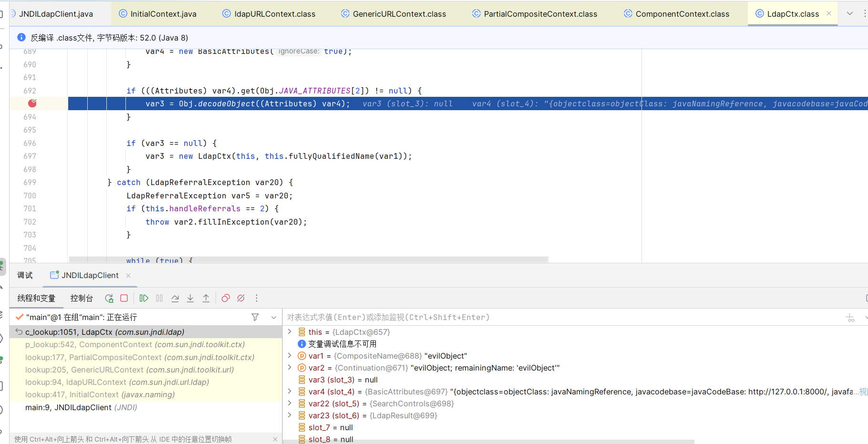The height and width of the screenshot is (444, 868).
Task: Select the var3 (slot_3) = null variable
Action: pyautogui.click(x=343, y=380)
